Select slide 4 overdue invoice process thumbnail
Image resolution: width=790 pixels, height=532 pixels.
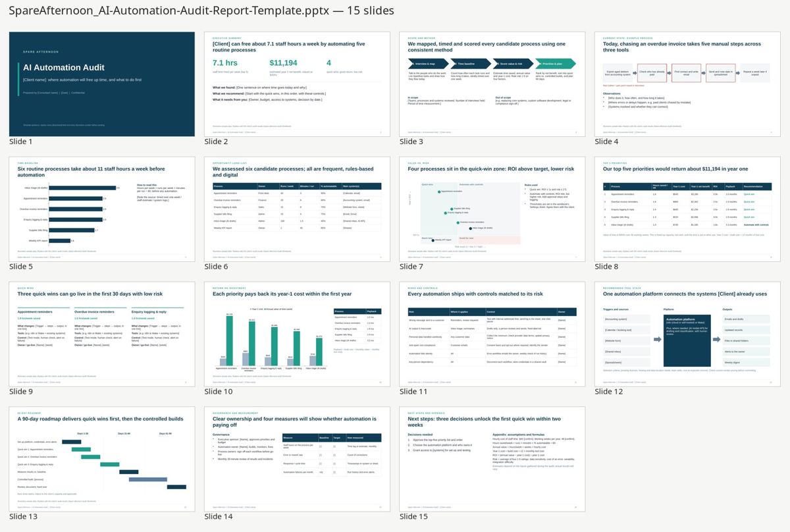[687, 84]
